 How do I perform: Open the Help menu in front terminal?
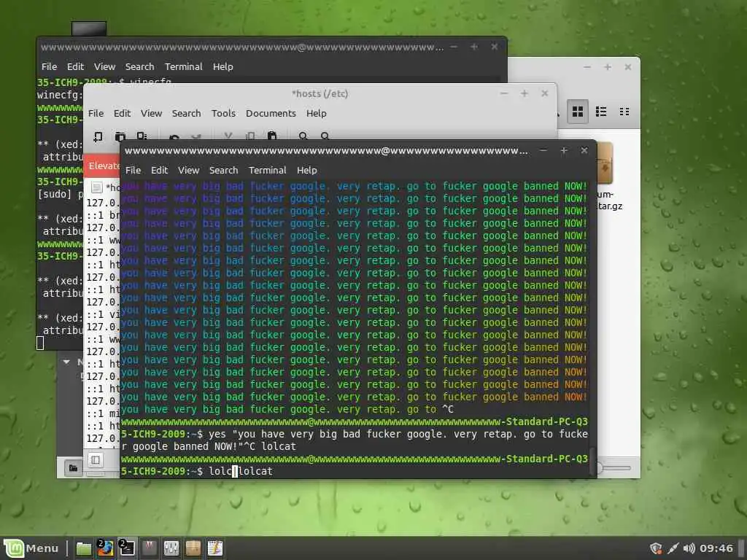(x=307, y=170)
